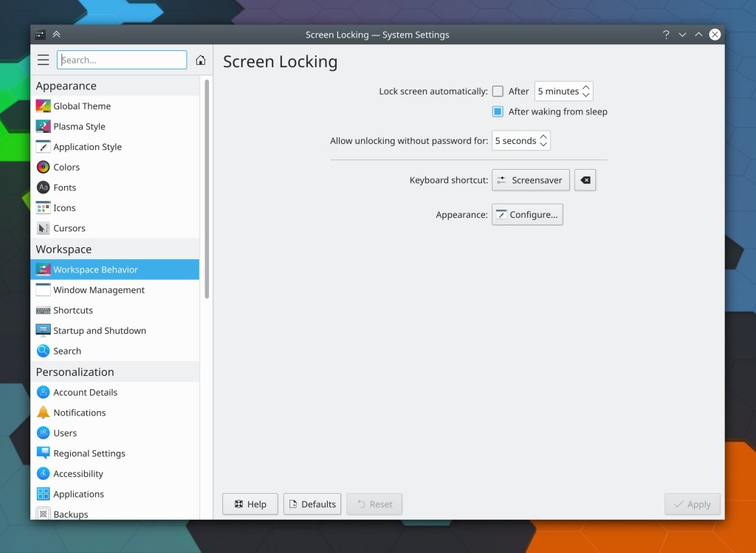Decrease the unlock grace seconds value
Viewport: 756px width, 553px height.
pyautogui.click(x=543, y=145)
